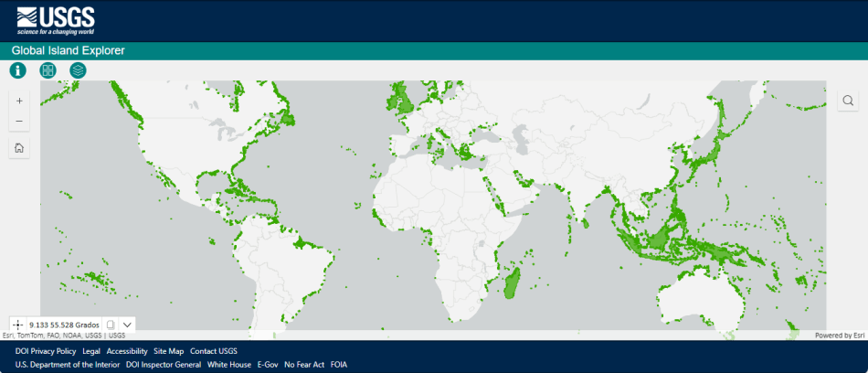Open Site Map in footer

(169, 351)
